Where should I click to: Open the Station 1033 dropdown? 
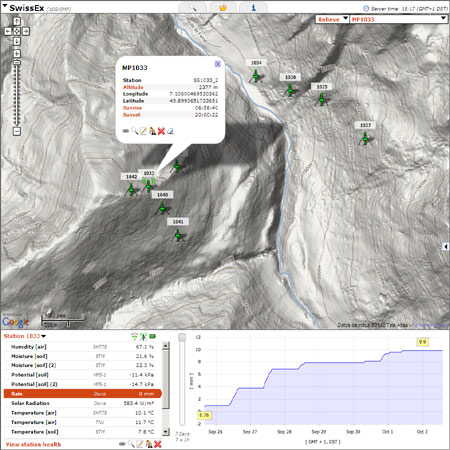point(25,336)
